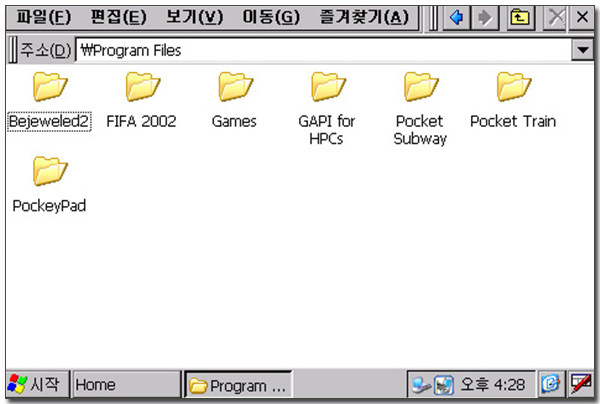This screenshot has height=404, width=600.
Task: Open the 시작 start button
Action: point(38,384)
